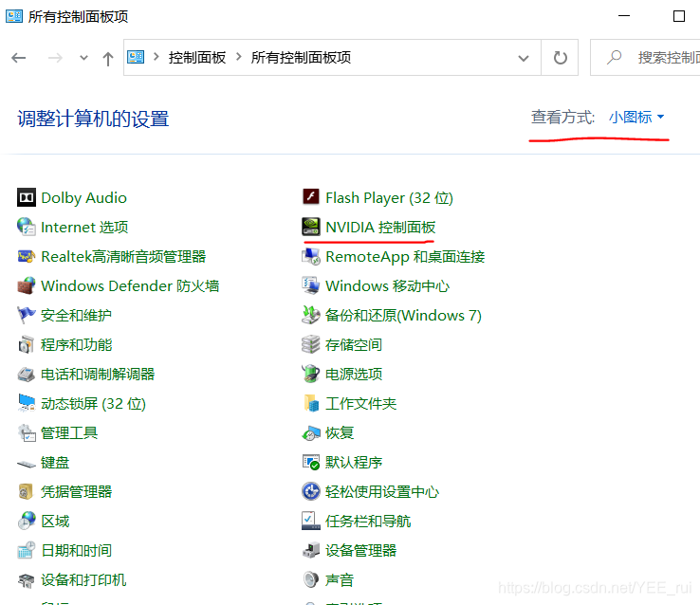Image resolution: width=700 pixels, height=605 pixels.
Task: Open the 设备管理器 link text
Action: click(x=360, y=551)
